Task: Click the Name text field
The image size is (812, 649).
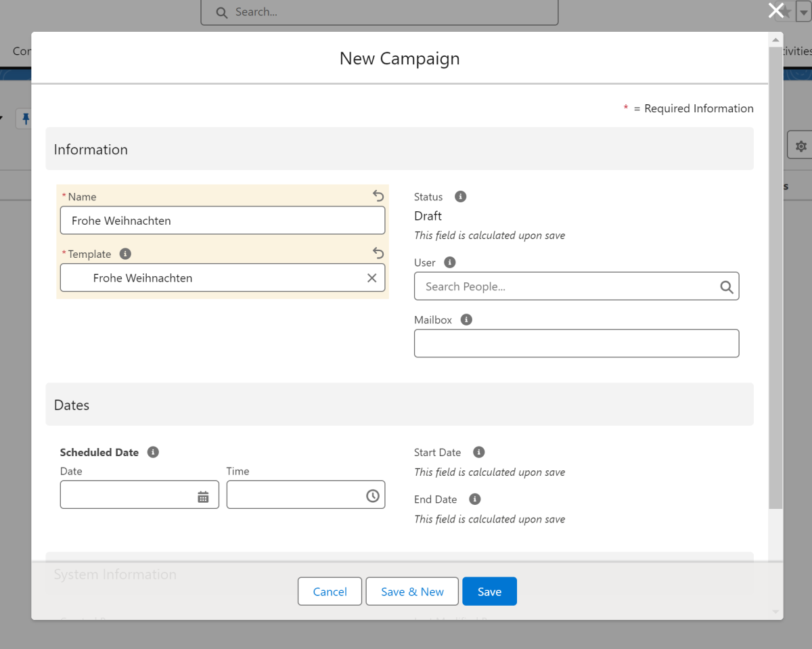Action: point(222,221)
